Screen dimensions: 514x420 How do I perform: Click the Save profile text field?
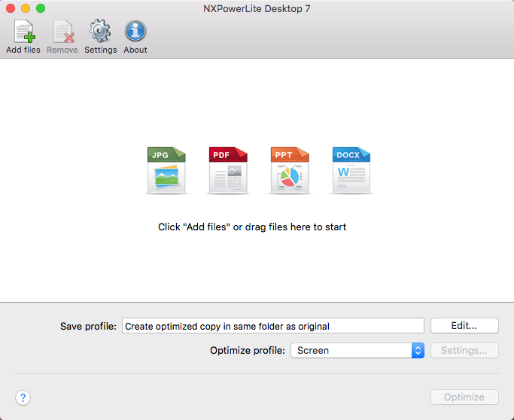(x=273, y=326)
